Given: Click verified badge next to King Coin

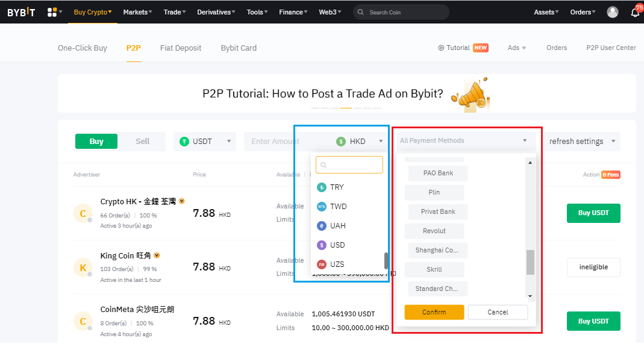Looking at the screenshot, I should click(157, 255).
